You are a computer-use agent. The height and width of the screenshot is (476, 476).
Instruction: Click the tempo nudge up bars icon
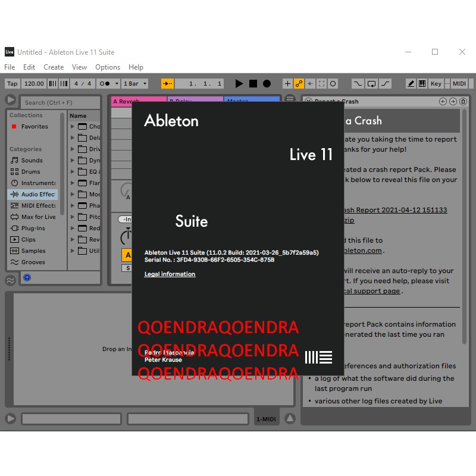click(x=64, y=83)
